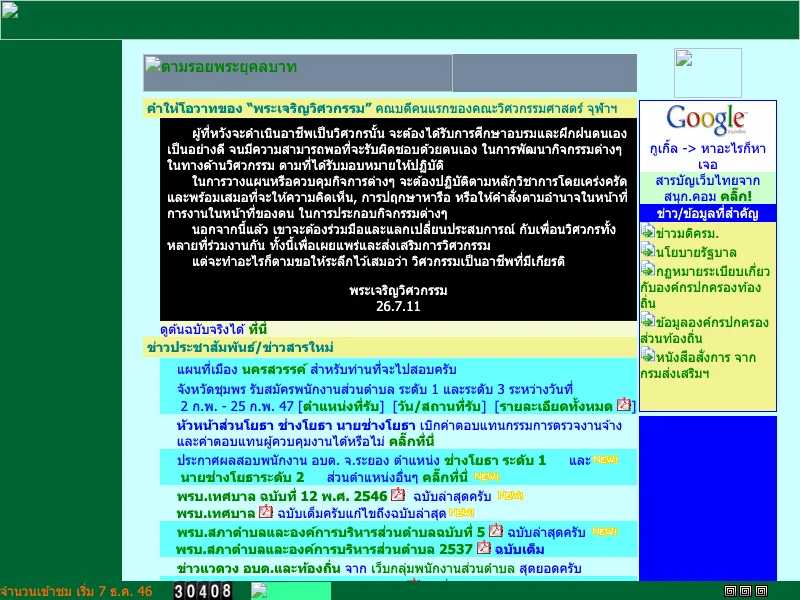Open the PDF icon after รายละเอียดทั้งหมด
The width and height of the screenshot is (800, 600).
coord(623,405)
